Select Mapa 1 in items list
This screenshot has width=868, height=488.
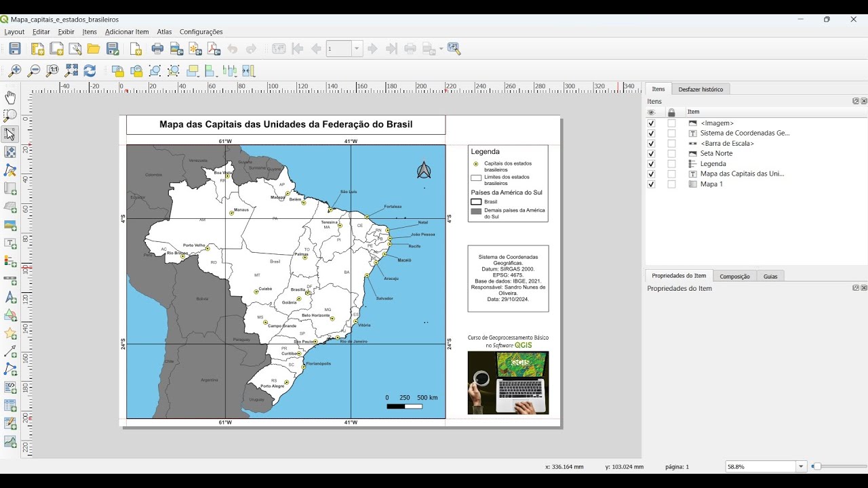711,184
